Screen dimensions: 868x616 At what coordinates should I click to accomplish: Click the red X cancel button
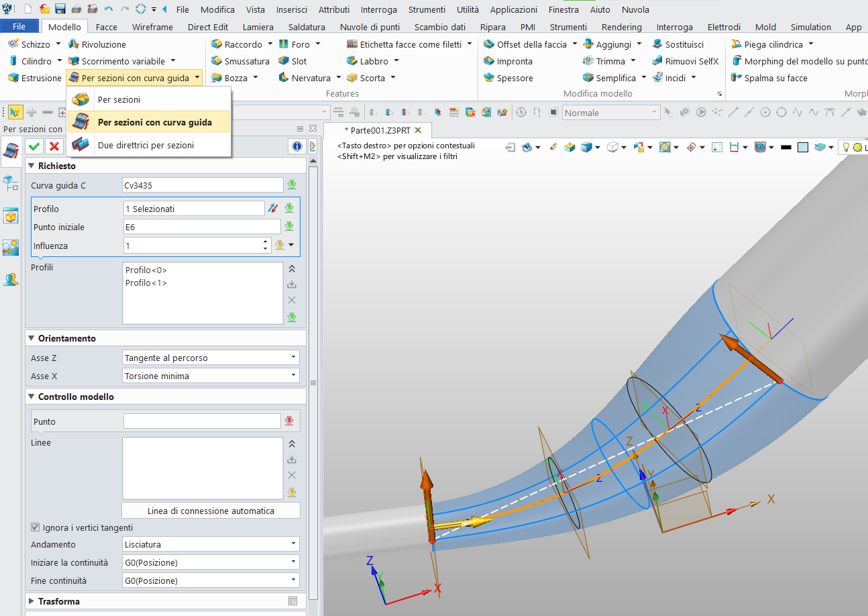(54, 146)
